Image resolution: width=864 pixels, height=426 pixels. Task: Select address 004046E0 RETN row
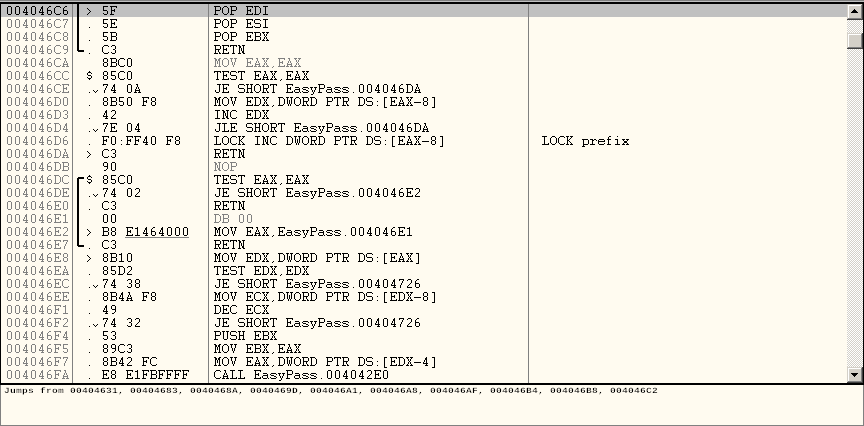pos(423,206)
